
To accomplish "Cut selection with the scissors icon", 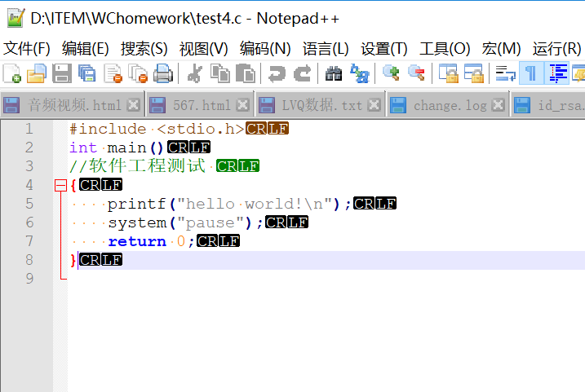I will [x=195, y=73].
